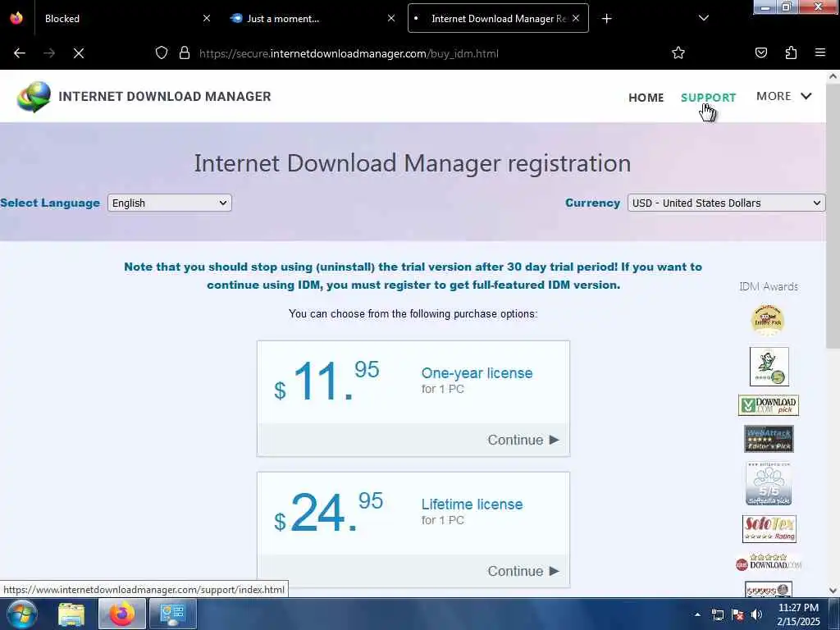Go to HOME in site navigation
The image size is (840, 630).
coord(646,98)
